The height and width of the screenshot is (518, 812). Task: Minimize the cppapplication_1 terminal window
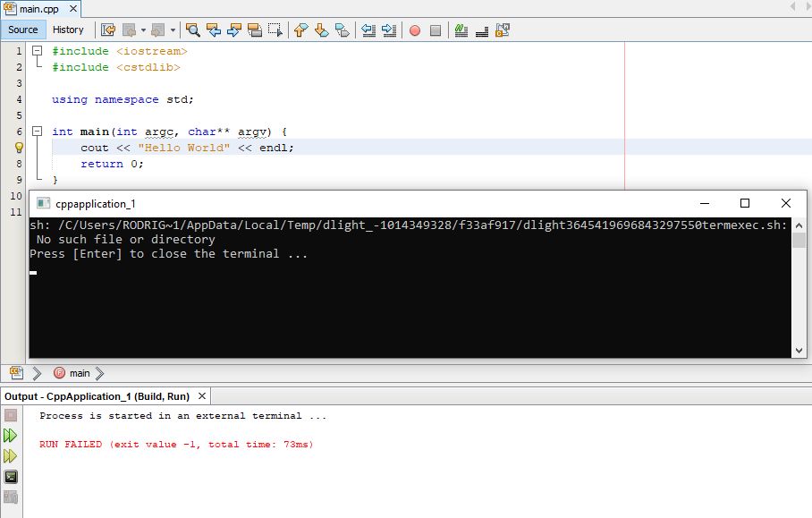click(705, 203)
